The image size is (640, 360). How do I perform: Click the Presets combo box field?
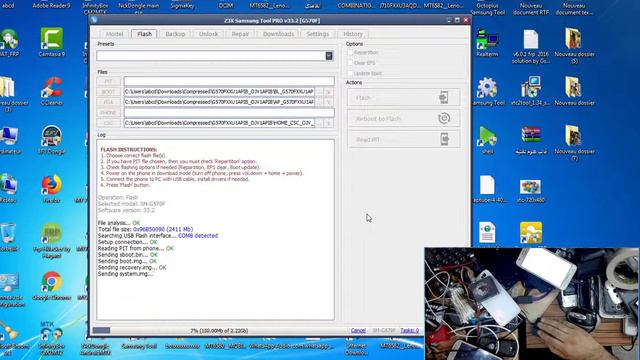click(x=215, y=56)
